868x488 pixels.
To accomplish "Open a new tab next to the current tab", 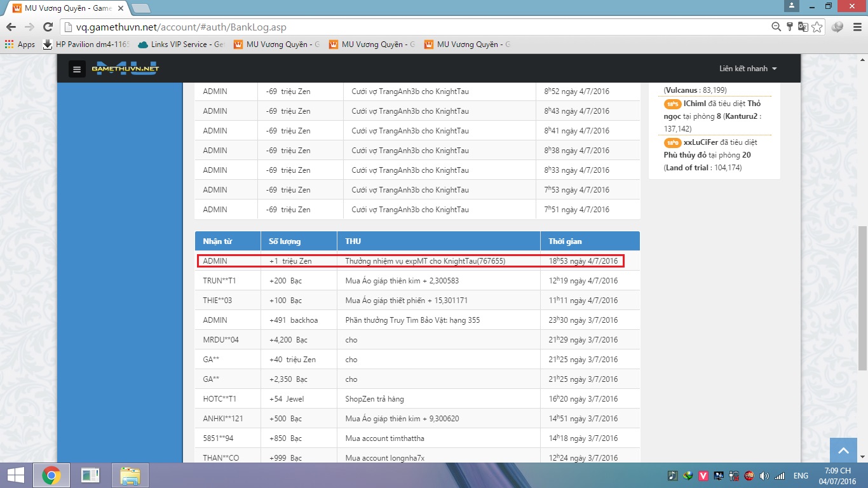I will tap(140, 8).
